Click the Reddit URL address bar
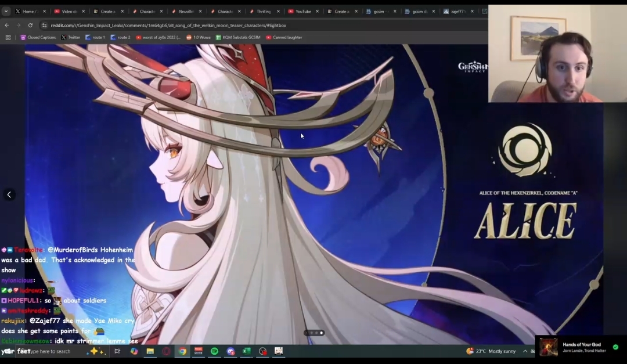Image resolution: width=627 pixels, height=364 pixels. click(168, 25)
